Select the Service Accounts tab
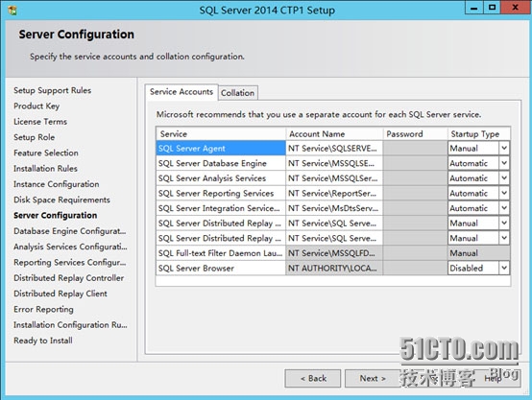The image size is (532, 400). tap(181, 92)
